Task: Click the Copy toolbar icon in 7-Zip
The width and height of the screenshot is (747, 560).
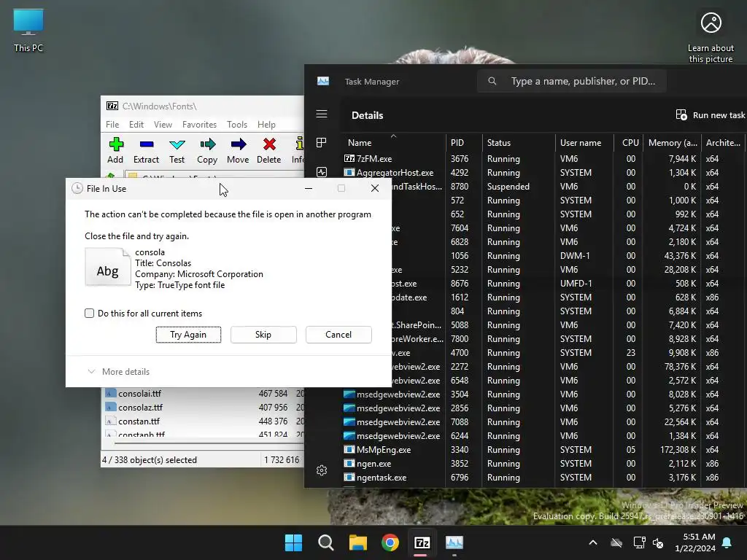Action: tap(207, 144)
